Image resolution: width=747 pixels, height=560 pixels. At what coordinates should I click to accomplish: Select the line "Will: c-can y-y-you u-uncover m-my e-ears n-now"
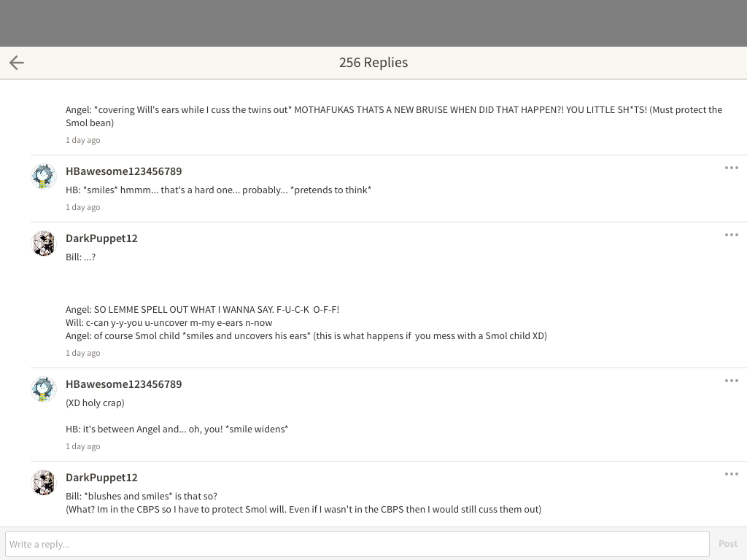point(169,322)
